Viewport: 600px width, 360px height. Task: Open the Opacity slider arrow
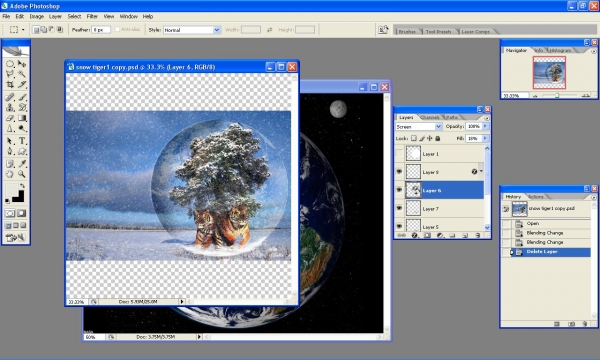[485, 126]
